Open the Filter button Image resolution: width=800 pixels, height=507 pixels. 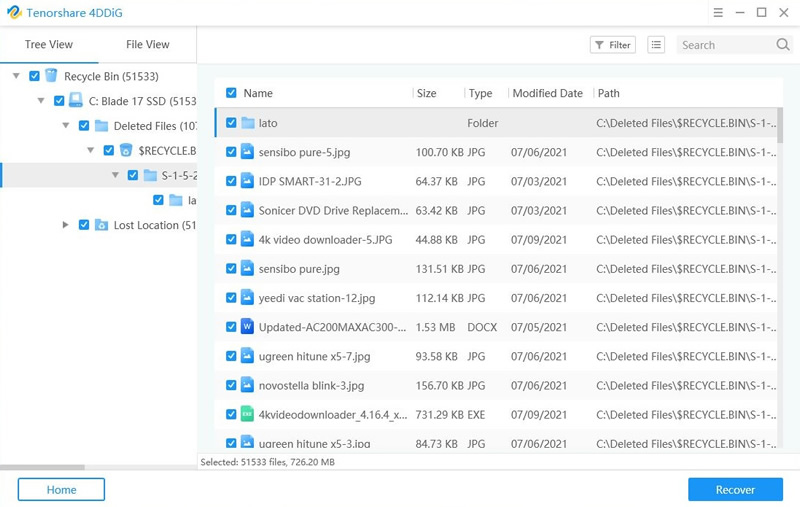click(x=613, y=45)
